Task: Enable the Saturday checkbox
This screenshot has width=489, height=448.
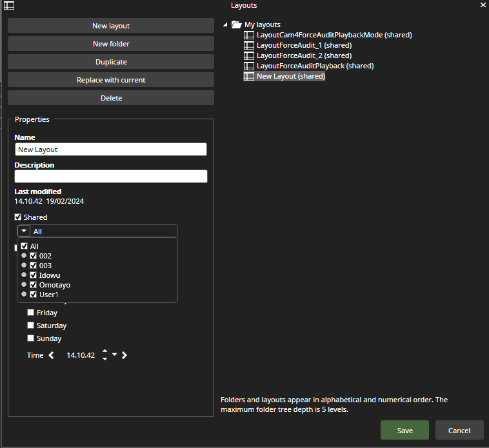Action: (x=30, y=326)
